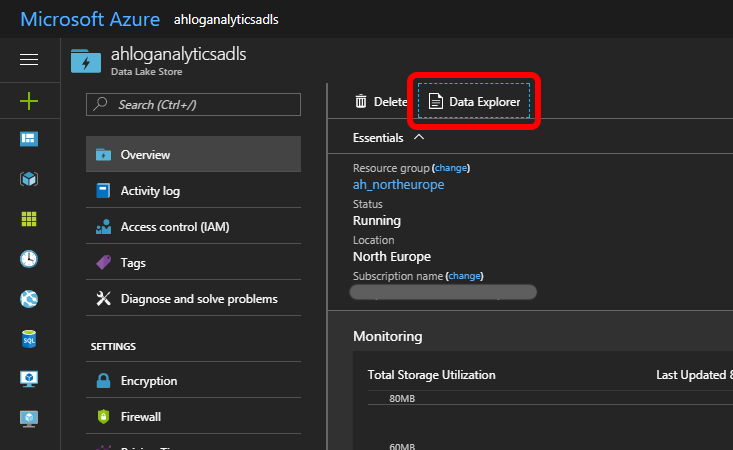This screenshot has width=733, height=450.
Task: Click the trash can Delete icon
Action: click(x=361, y=101)
